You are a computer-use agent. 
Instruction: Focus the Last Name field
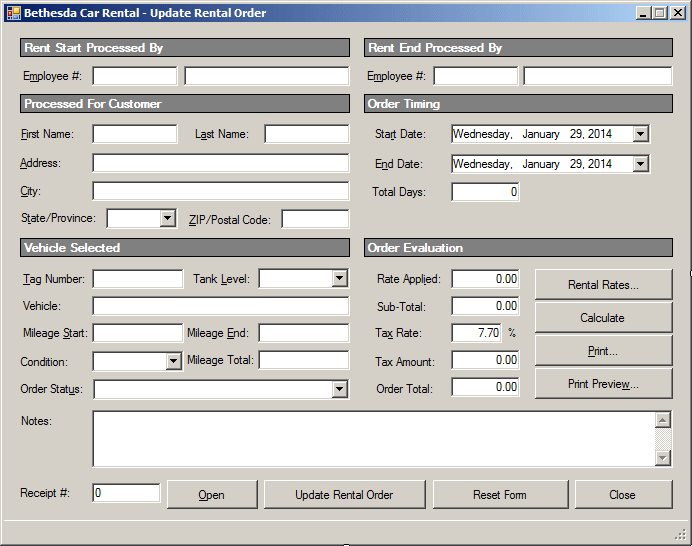[x=307, y=134]
